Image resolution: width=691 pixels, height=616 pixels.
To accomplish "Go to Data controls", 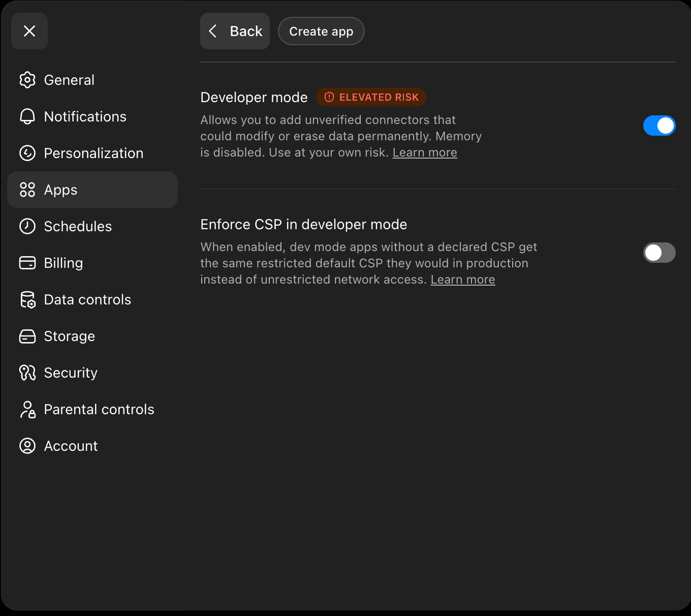I will coord(92,299).
